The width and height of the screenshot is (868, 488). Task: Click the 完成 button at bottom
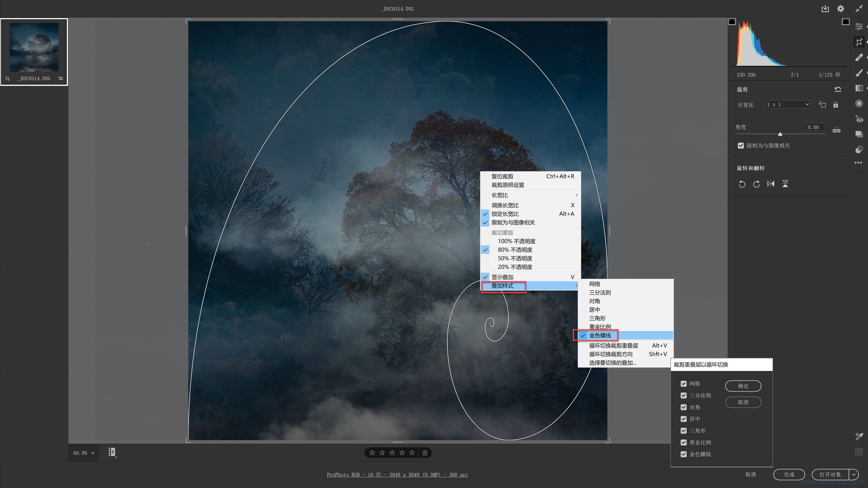(x=788, y=474)
